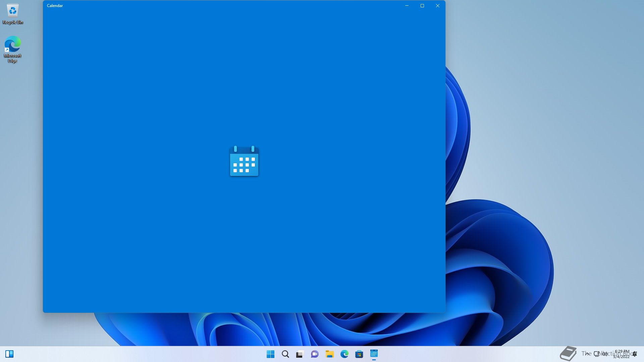Expand hidden system tray icons chevron

click(587, 354)
